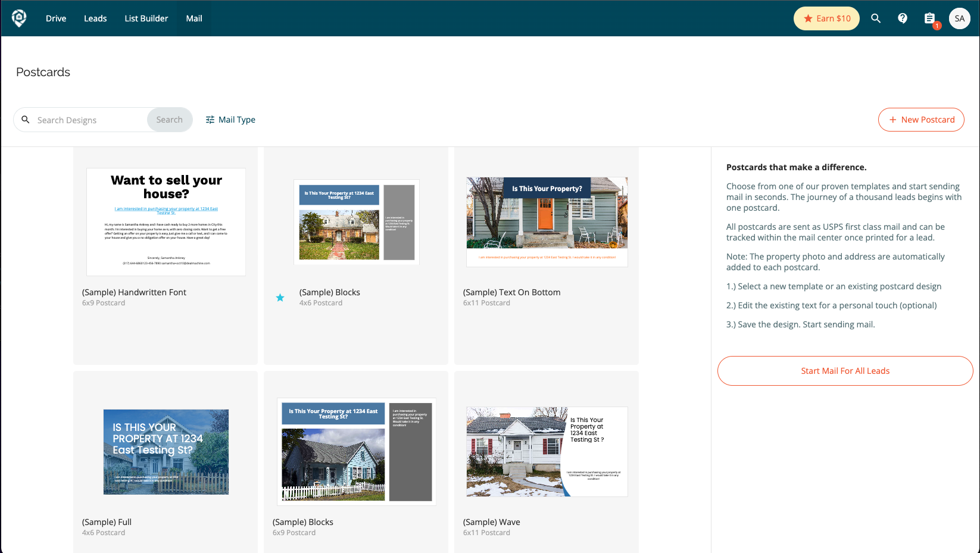Click Start Mail For All Leads
980x553 pixels.
[845, 371]
